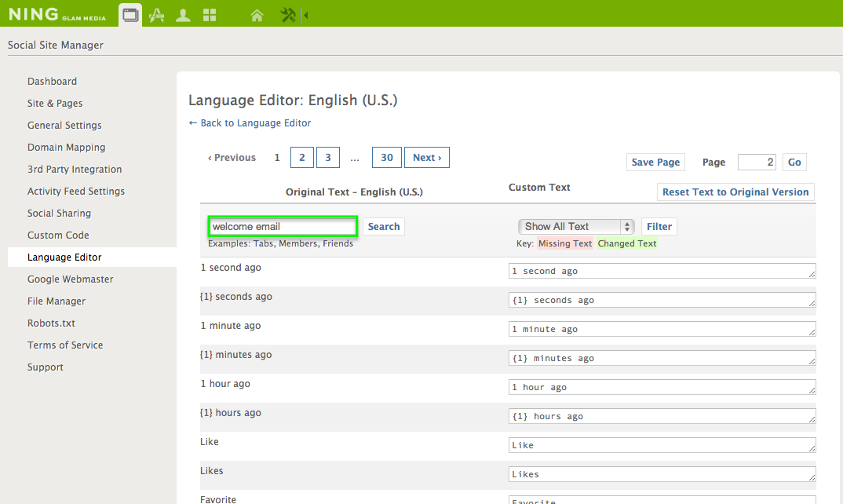The height and width of the screenshot is (504, 843).
Task: Open the site manager window icon
Action: pyautogui.click(x=130, y=14)
